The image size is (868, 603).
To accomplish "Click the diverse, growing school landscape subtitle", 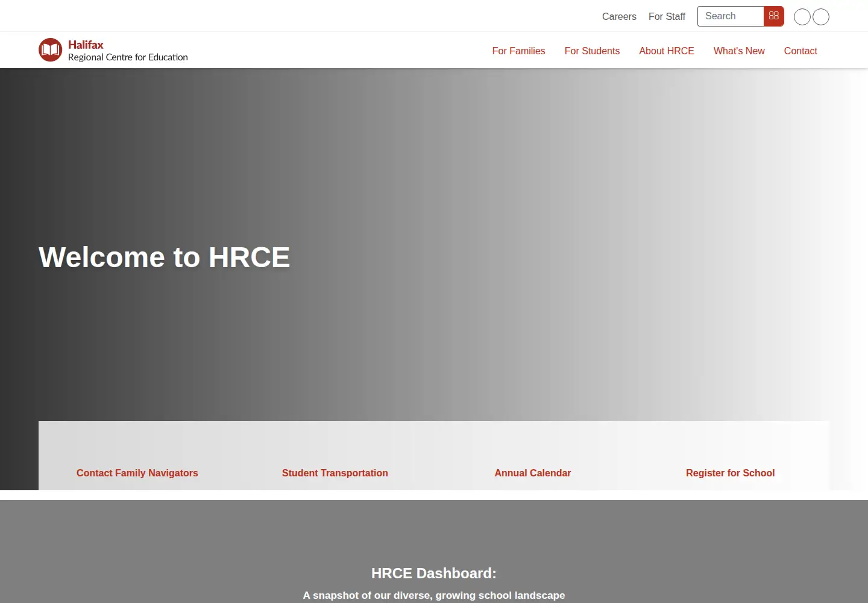I will pyautogui.click(x=434, y=595).
